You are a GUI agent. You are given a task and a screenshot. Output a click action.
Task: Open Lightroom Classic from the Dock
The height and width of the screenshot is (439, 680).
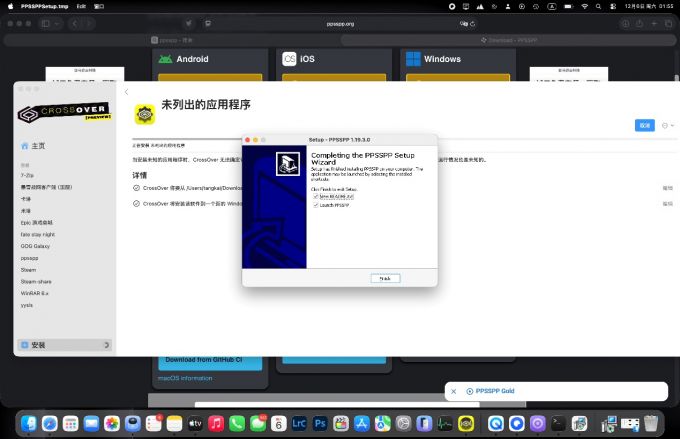pyautogui.click(x=299, y=423)
